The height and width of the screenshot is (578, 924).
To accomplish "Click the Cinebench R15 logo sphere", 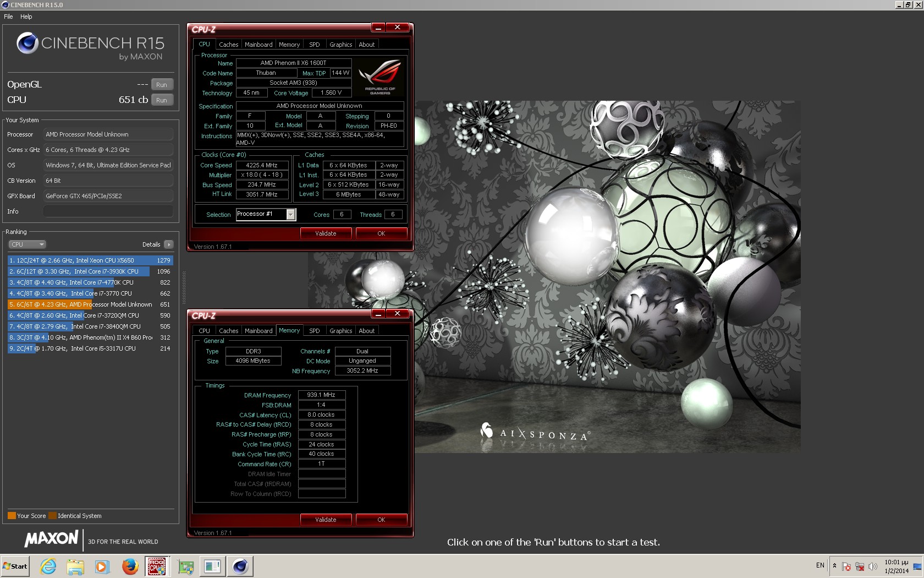I will coord(27,43).
